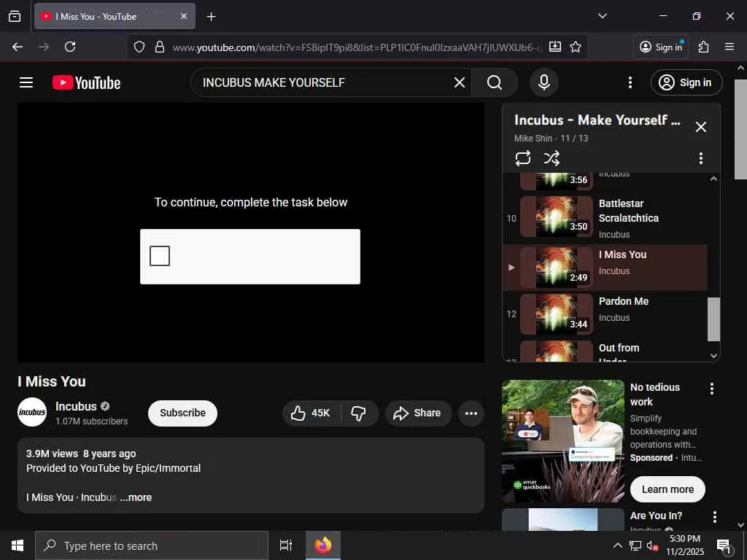Like the I Miss You video
747x560 pixels.
[x=311, y=413]
